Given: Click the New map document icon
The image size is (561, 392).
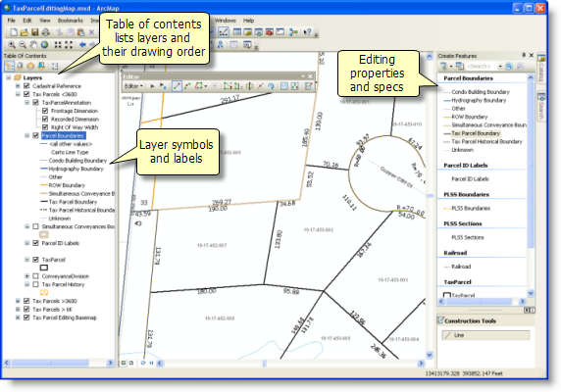Looking at the screenshot, I should coord(14,32).
